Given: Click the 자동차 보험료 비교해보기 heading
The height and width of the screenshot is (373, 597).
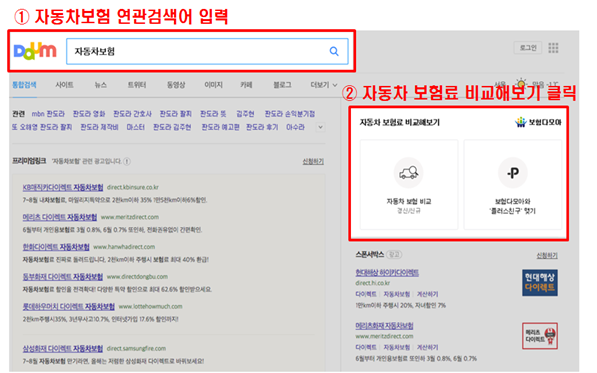Looking at the screenshot, I should 400,122.
